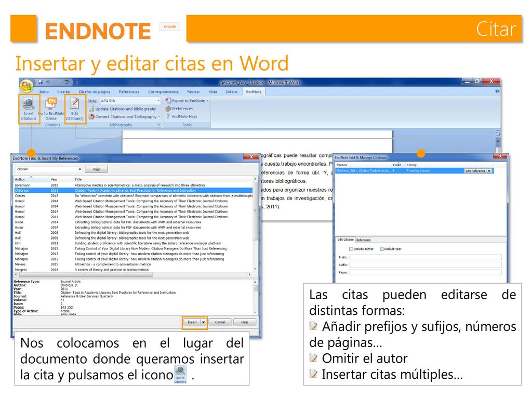Open the arrow next to the Insert button
Screen dimensions: 532x399
[x=203, y=322]
